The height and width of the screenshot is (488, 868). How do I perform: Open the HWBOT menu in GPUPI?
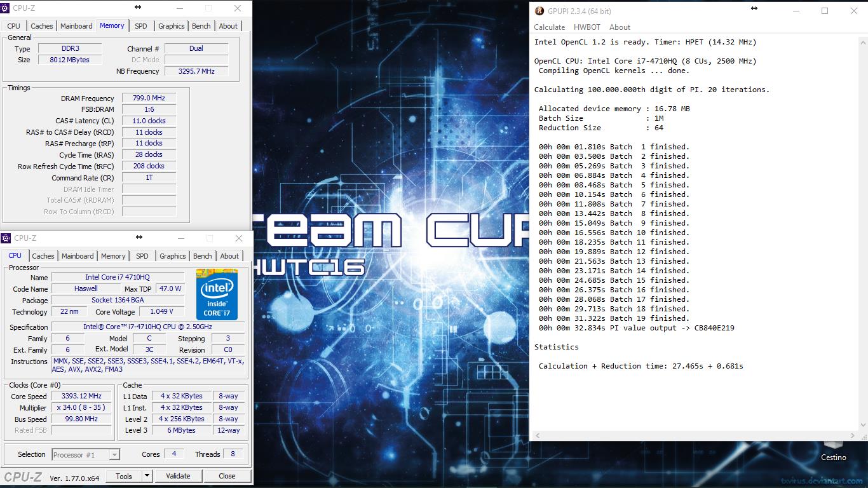[x=587, y=27]
